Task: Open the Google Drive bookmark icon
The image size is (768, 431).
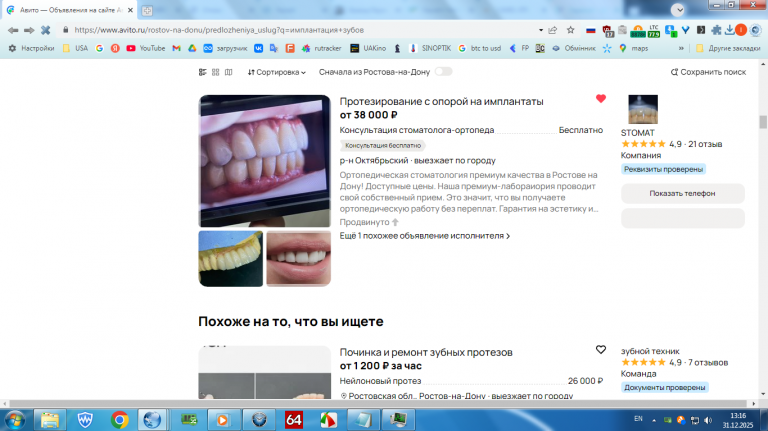Action: 192,48
